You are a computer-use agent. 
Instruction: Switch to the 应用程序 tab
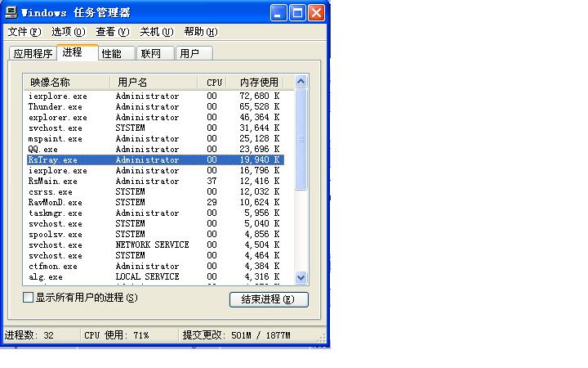click(x=33, y=53)
